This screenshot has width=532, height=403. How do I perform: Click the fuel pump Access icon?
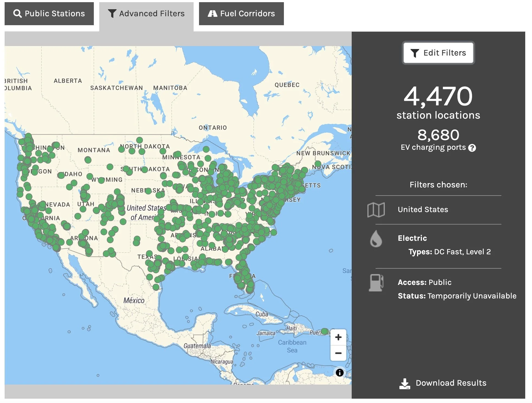pos(376,283)
